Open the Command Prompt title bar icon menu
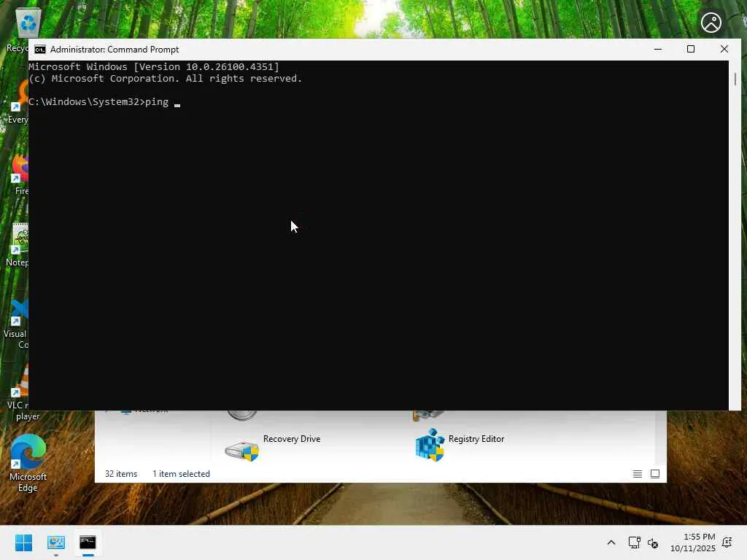747x560 pixels. [x=40, y=50]
